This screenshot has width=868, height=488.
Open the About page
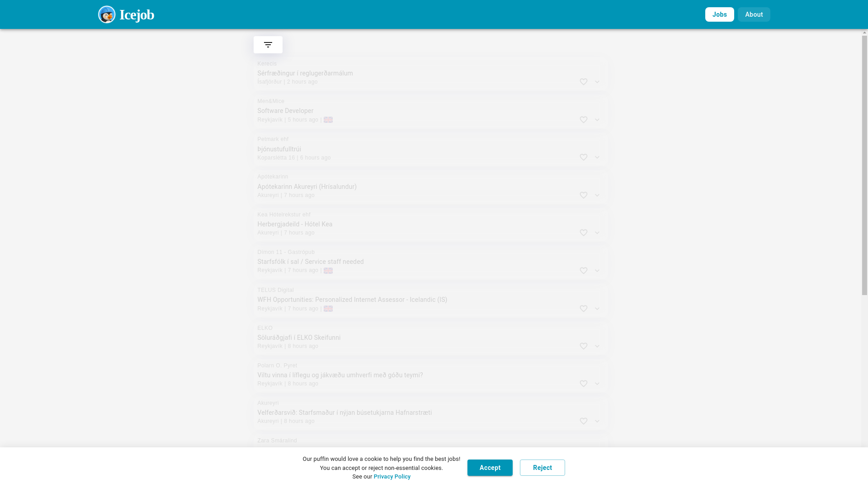754,14
